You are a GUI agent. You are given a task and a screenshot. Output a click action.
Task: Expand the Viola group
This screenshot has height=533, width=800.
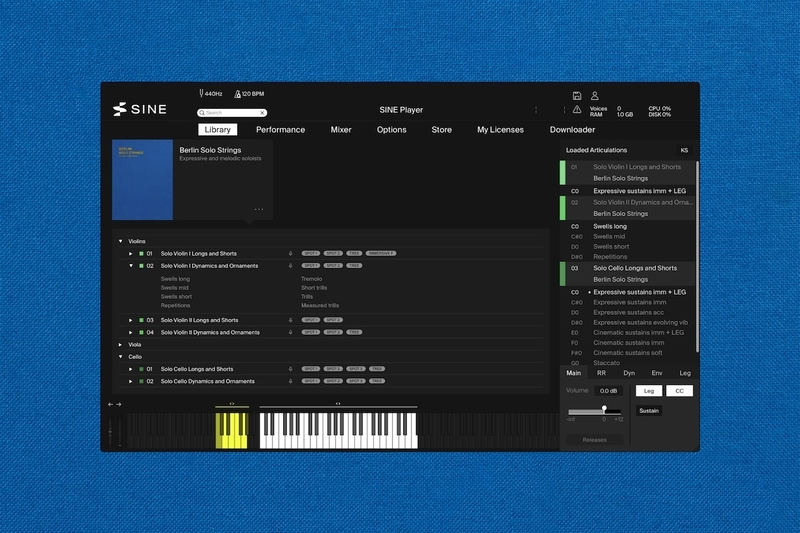pyautogui.click(x=120, y=345)
